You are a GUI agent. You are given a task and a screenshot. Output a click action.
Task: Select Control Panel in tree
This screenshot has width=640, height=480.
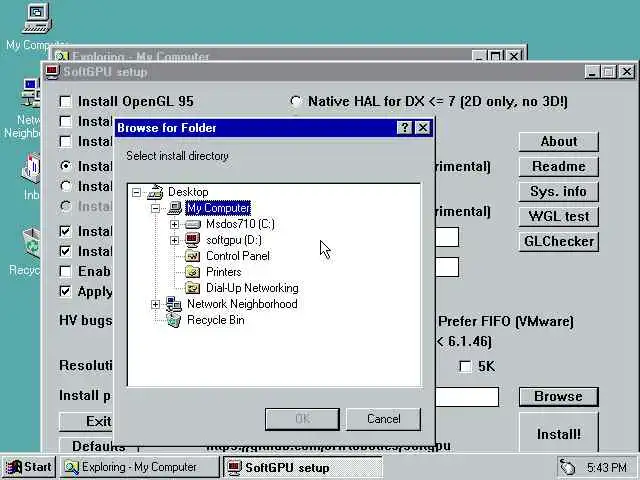(x=238, y=256)
